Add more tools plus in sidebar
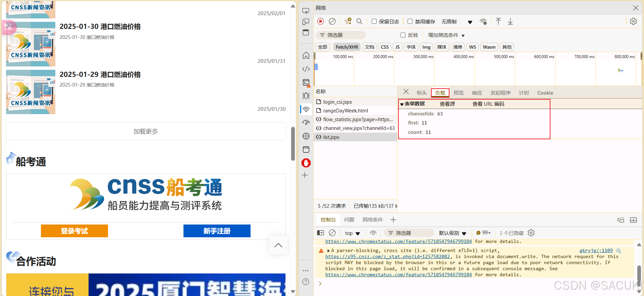 tap(305, 175)
